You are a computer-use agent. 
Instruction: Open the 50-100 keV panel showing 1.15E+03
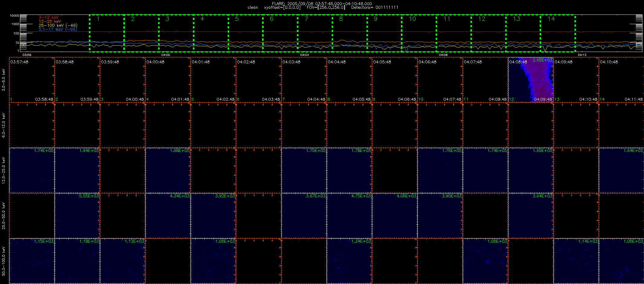point(32,261)
